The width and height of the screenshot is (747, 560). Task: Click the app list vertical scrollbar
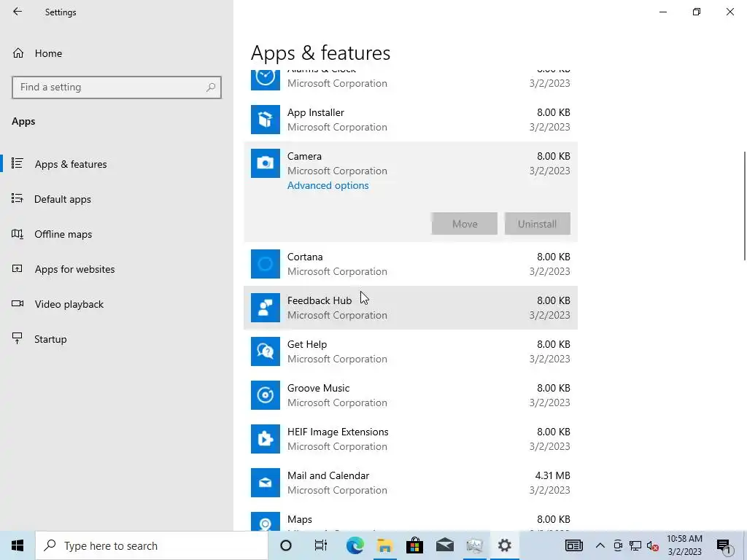point(744,206)
